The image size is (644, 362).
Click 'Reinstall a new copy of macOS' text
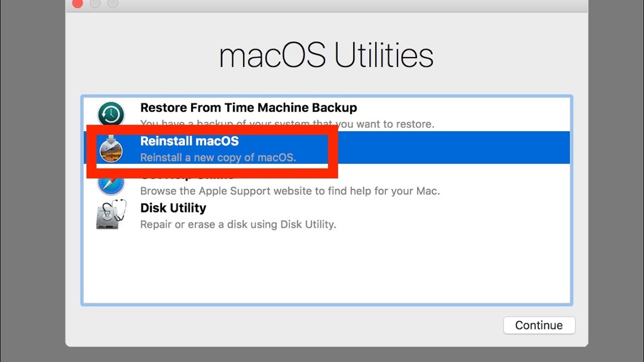pos(218,157)
